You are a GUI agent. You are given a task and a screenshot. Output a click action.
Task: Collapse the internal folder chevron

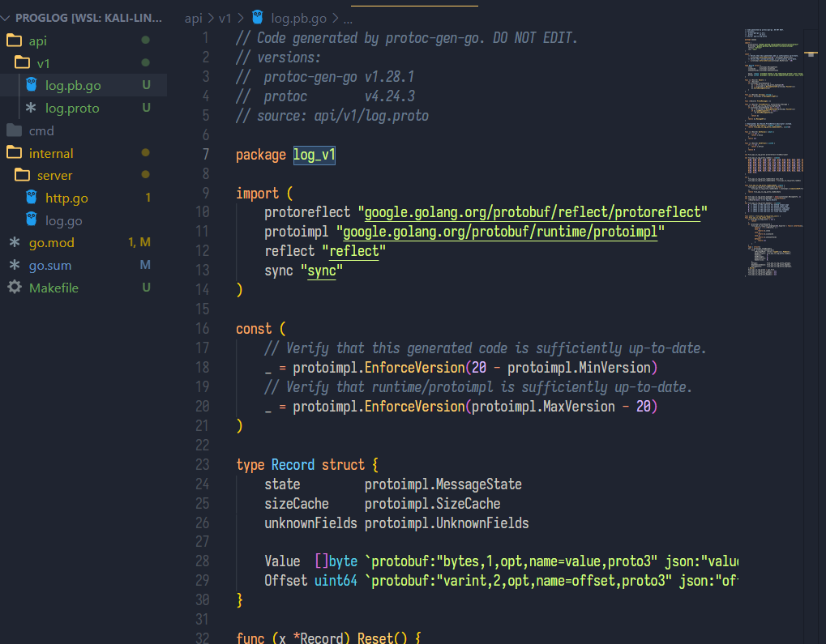pos(6,152)
